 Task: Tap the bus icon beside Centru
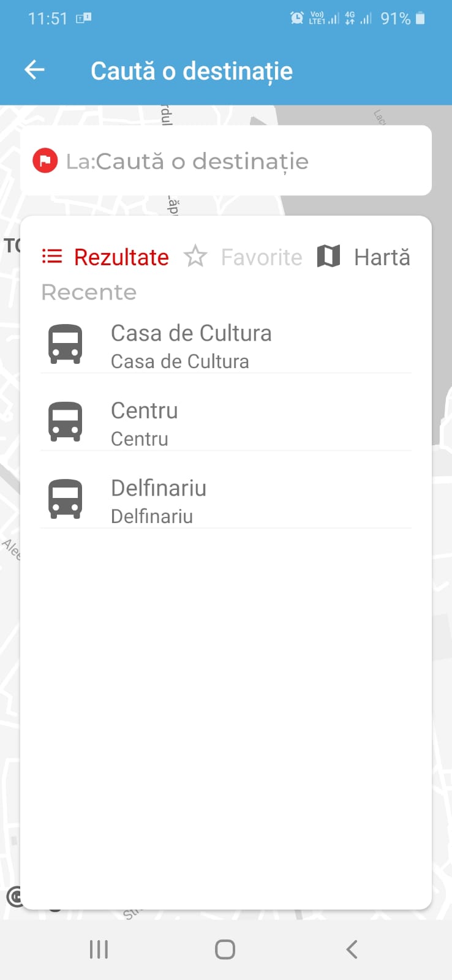pyautogui.click(x=66, y=421)
